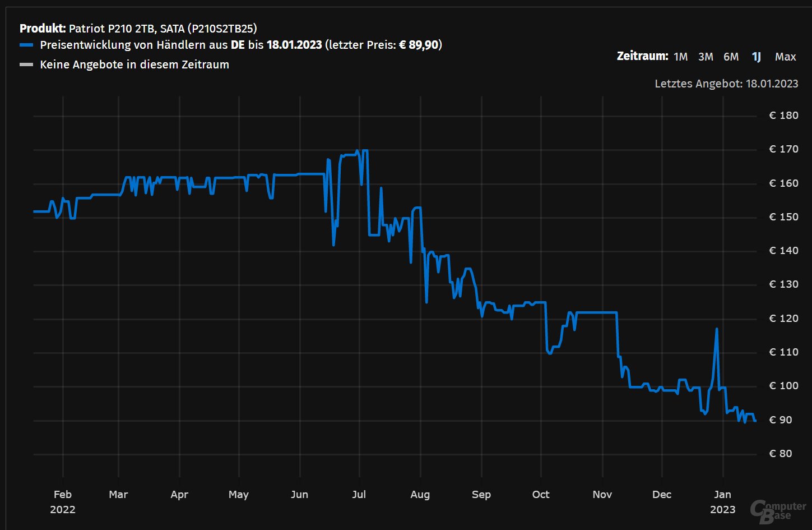Image resolution: width=812 pixels, height=530 pixels.
Task: Click the € 90 axis label
Action: point(780,420)
